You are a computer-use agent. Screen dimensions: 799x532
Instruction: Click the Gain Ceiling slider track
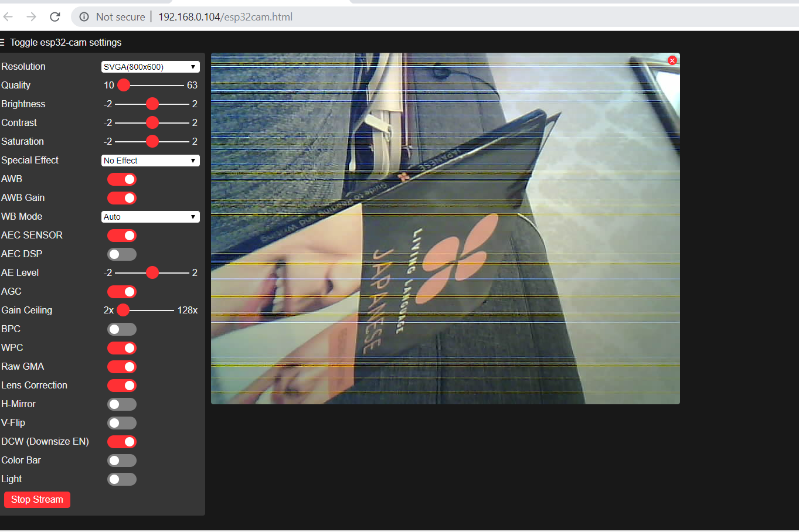(149, 310)
